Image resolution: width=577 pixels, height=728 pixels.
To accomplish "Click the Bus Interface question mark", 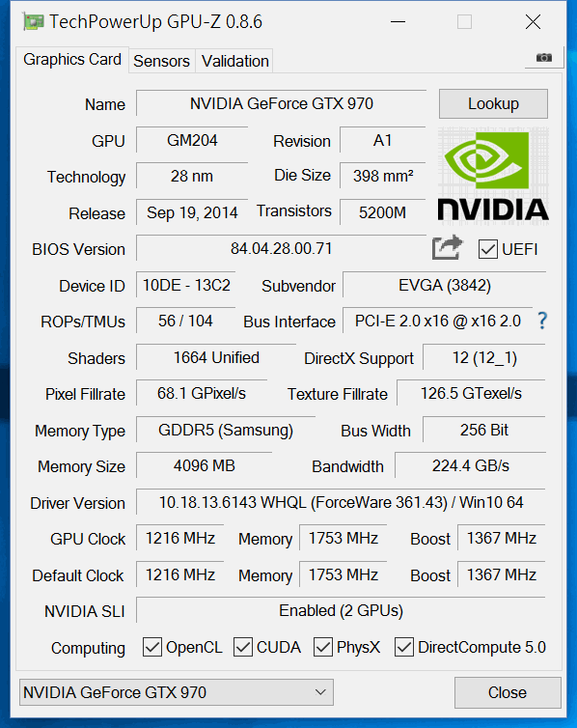I will [x=541, y=321].
